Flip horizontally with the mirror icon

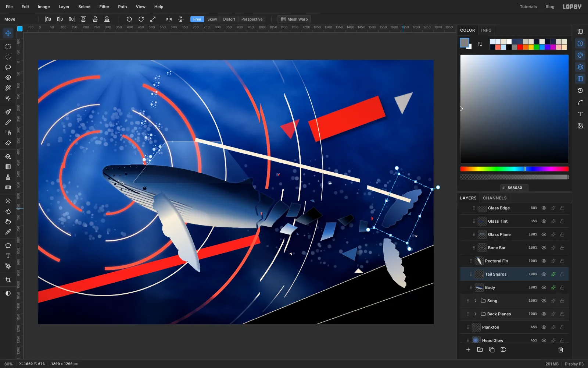coord(169,19)
